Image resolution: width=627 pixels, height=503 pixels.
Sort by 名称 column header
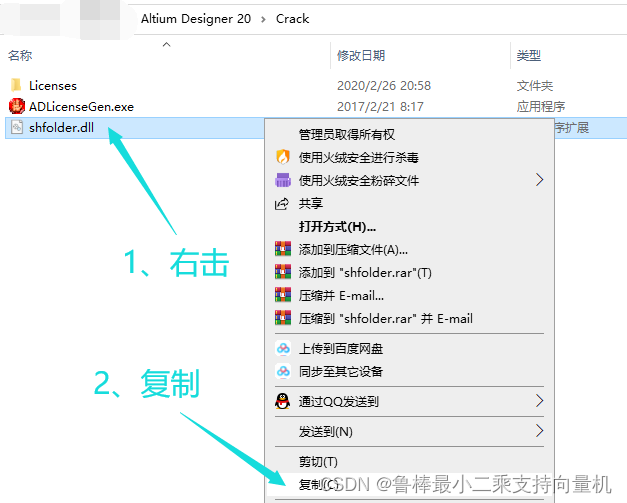(x=20, y=55)
